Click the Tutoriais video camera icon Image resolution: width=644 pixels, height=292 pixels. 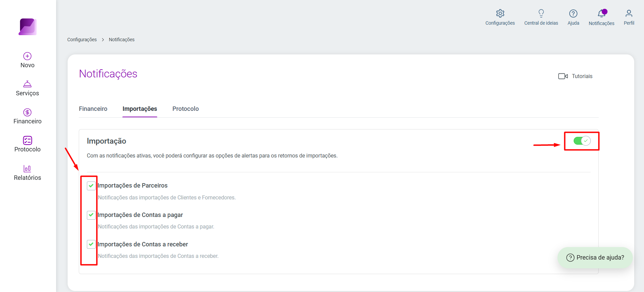click(x=563, y=76)
